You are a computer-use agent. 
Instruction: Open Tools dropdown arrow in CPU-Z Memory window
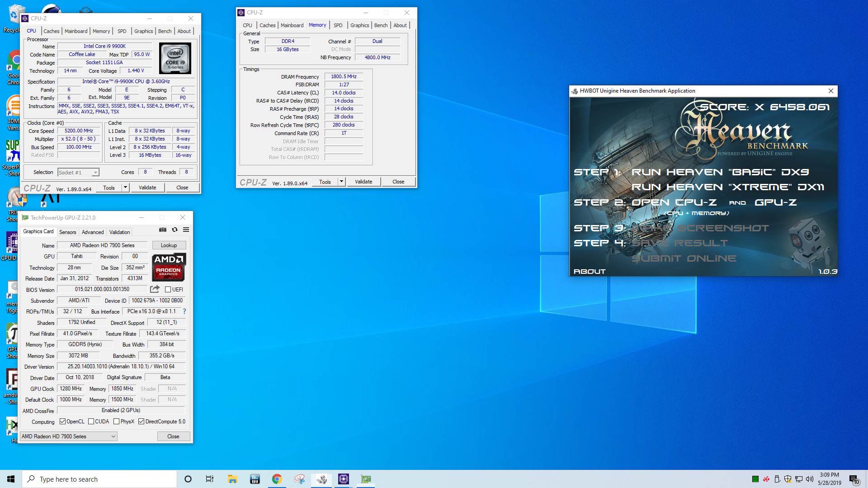341,182
